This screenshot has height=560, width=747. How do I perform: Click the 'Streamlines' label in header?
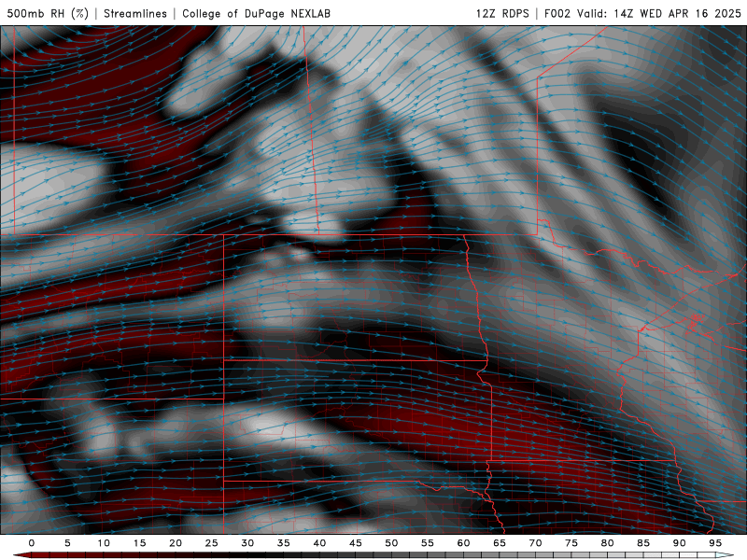(135, 13)
